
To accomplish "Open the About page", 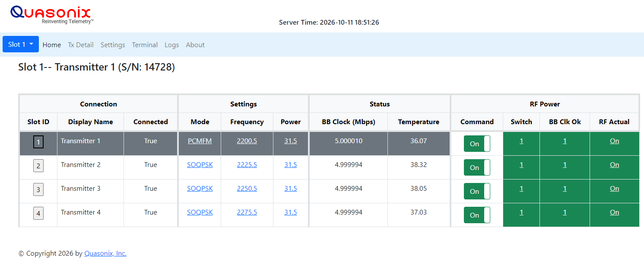I will 195,45.
